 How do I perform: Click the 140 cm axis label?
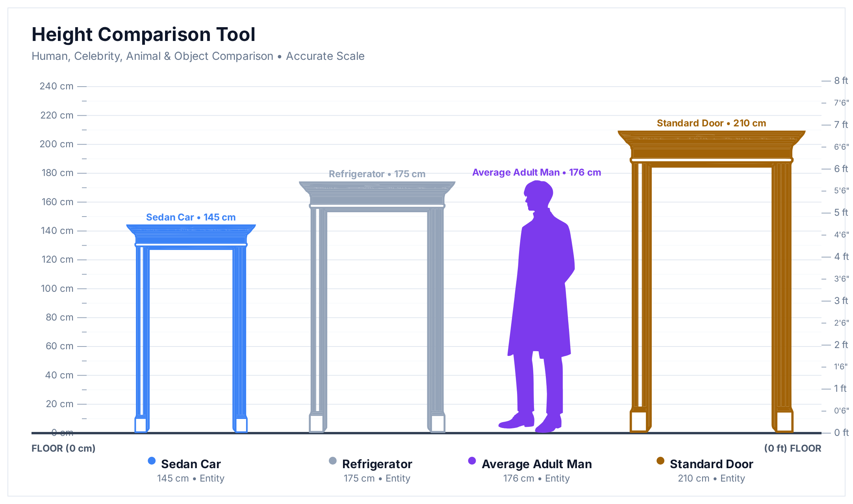57,231
